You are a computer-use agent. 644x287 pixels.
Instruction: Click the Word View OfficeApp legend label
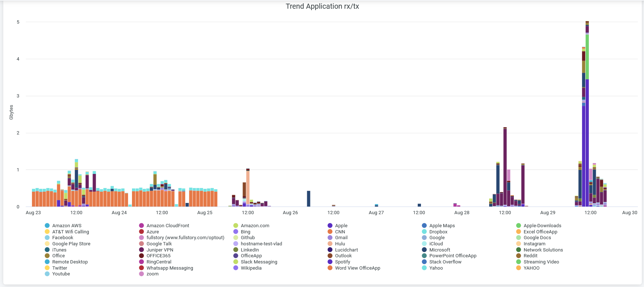(358, 268)
